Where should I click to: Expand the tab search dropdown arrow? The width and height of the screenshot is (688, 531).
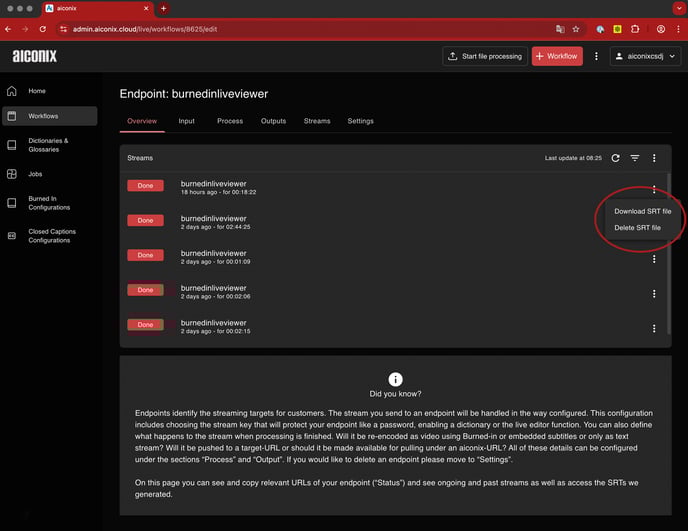[x=679, y=8]
